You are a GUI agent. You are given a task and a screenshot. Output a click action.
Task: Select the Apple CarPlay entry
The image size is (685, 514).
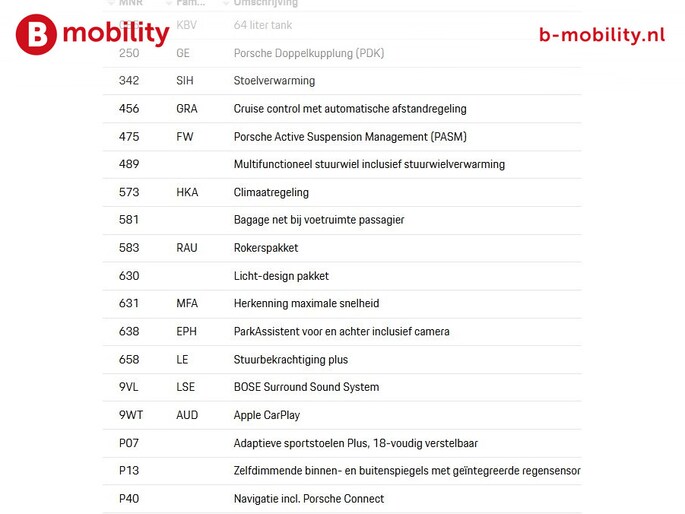pos(266,415)
